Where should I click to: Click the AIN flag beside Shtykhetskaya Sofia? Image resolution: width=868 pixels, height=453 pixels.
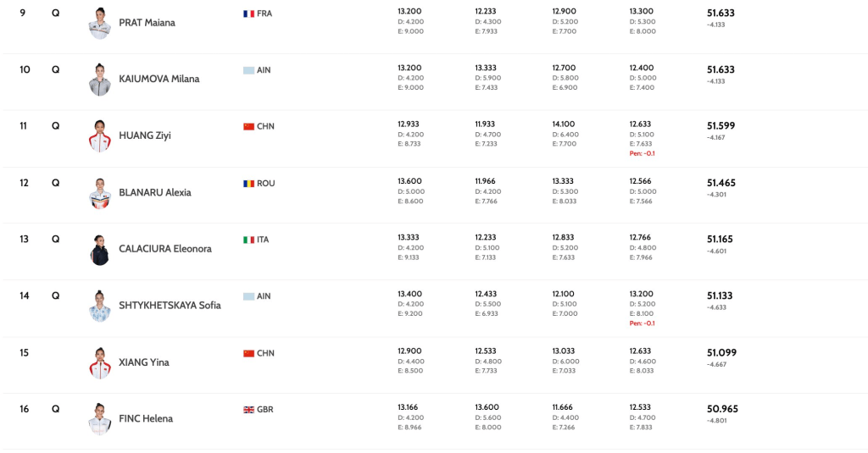[248, 296]
